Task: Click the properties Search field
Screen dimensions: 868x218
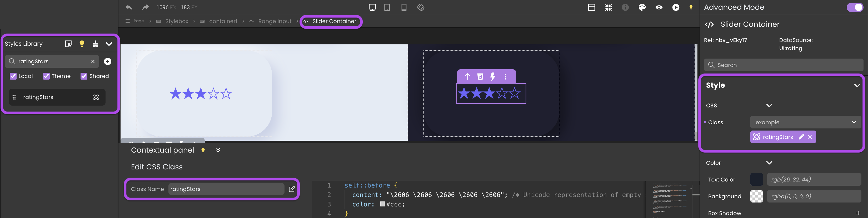Action: (x=784, y=65)
